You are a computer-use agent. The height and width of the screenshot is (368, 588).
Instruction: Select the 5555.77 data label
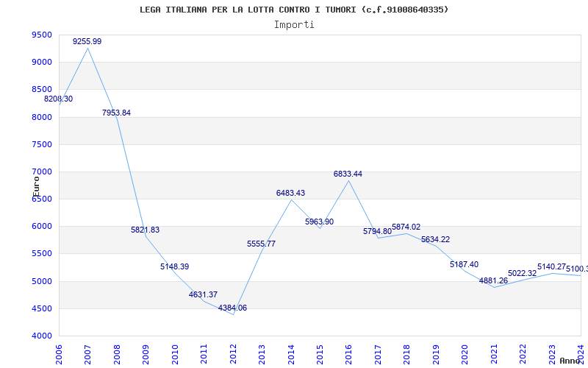[x=261, y=244]
